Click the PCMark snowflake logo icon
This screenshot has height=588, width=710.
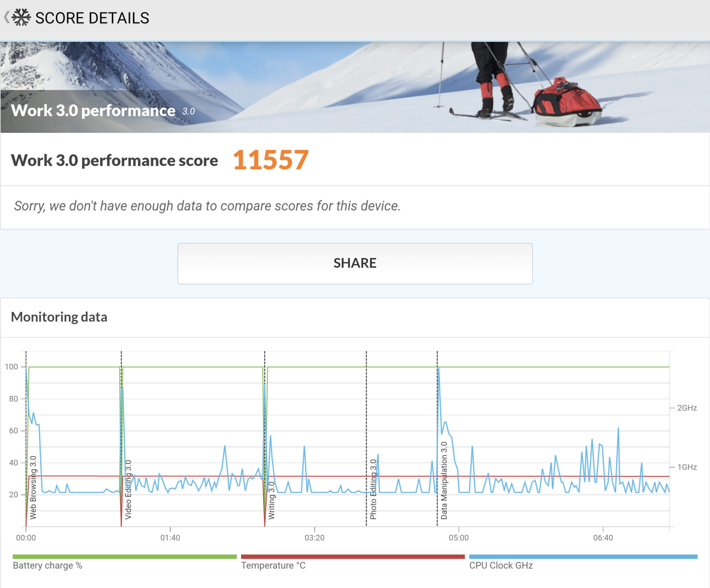(21, 17)
